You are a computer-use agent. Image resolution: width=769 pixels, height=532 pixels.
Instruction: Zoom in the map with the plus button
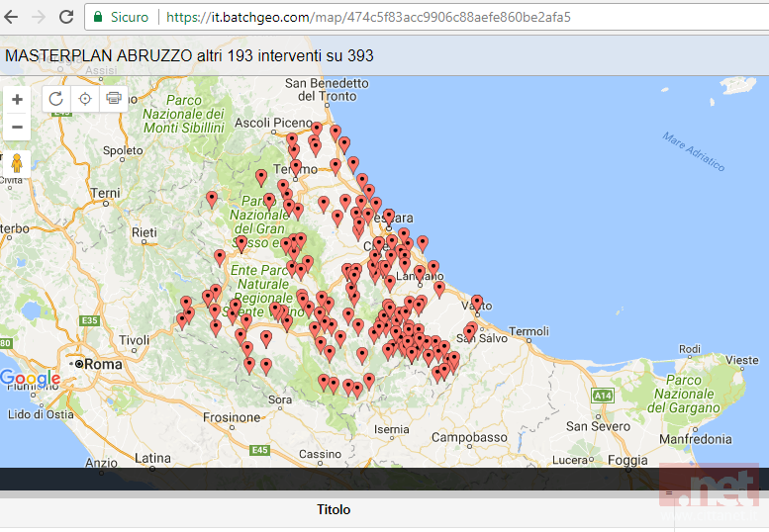point(17,100)
